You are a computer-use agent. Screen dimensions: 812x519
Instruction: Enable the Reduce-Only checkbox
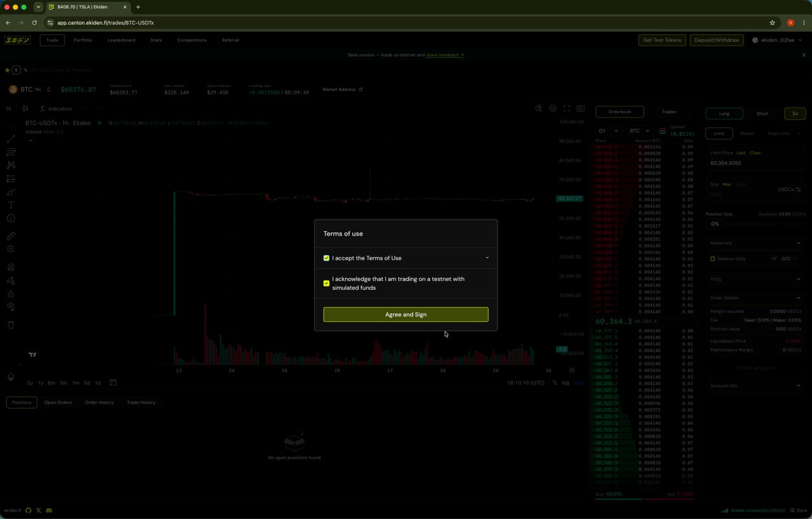pos(712,259)
